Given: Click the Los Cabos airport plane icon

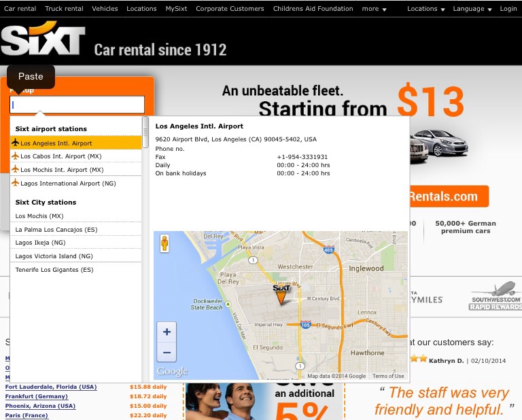Looking at the screenshot, I should click(x=15, y=156).
